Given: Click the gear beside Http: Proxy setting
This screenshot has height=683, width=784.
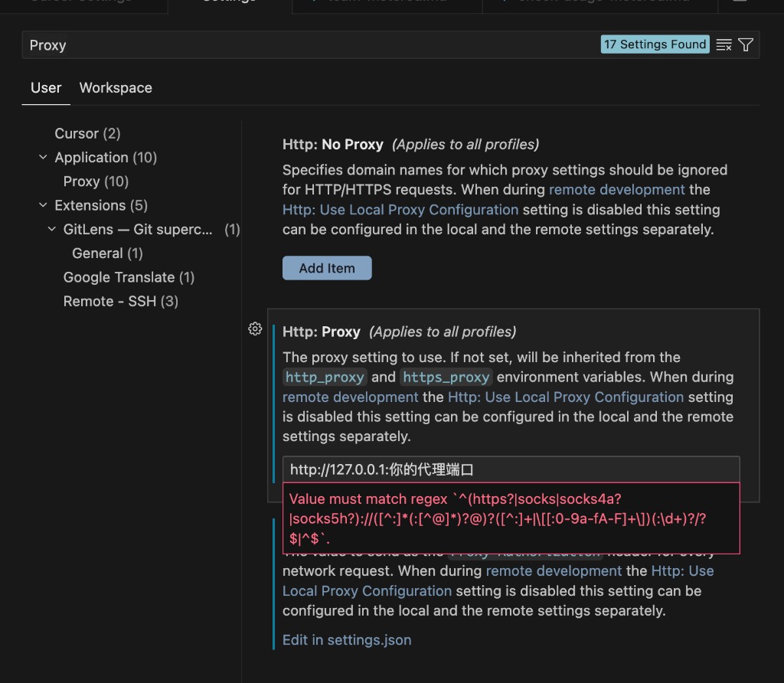Looking at the screenshot, I should pyautogui.click(x=255, y=329).
